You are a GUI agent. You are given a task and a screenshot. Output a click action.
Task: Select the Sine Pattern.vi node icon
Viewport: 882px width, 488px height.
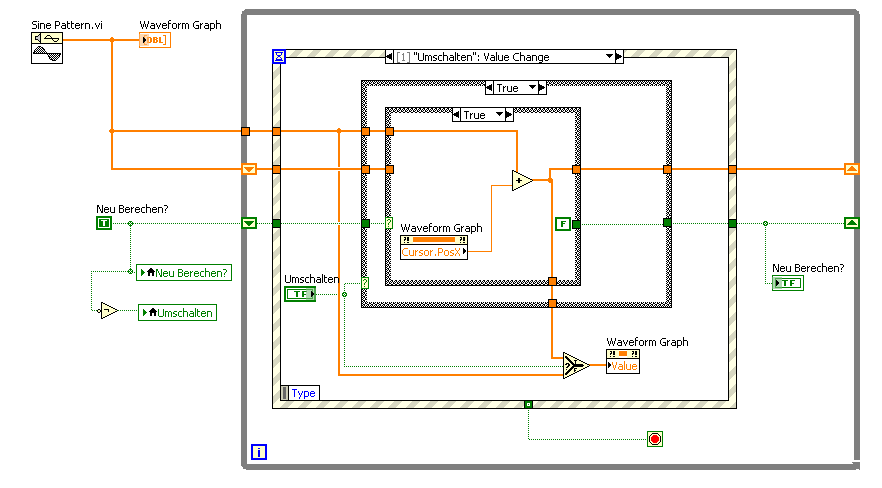pos(47,48)
